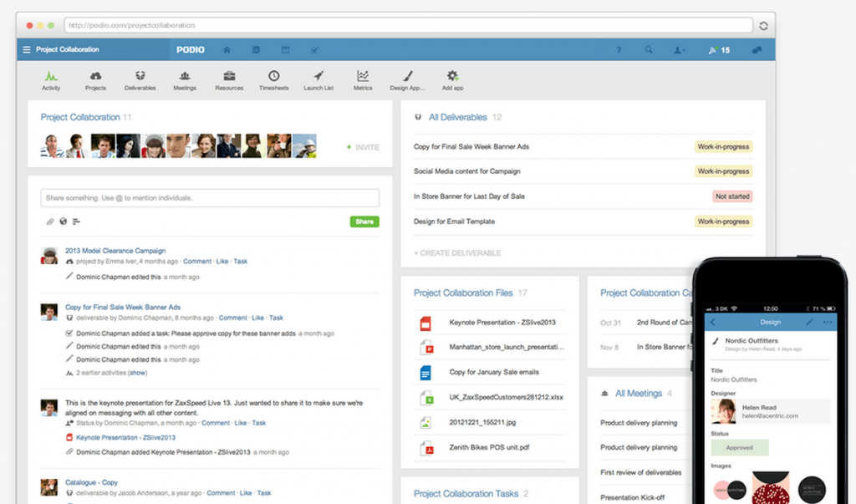Open the Meetings app

[185, 80]
